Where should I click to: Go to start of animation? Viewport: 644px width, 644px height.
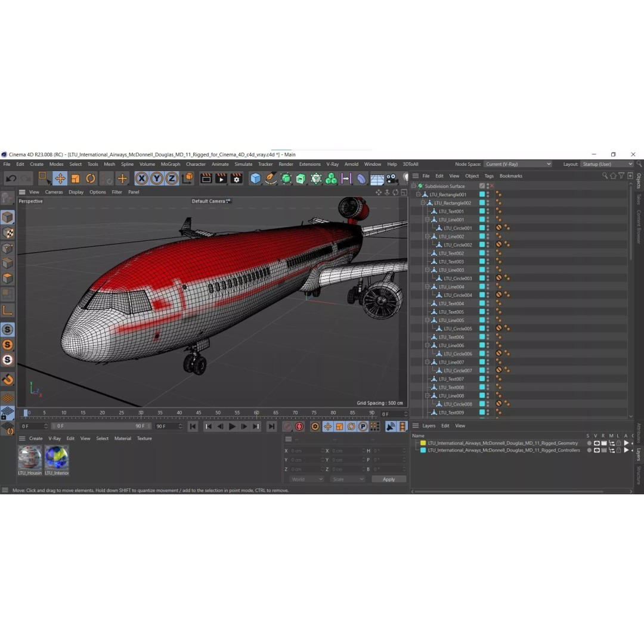point(193,427)
